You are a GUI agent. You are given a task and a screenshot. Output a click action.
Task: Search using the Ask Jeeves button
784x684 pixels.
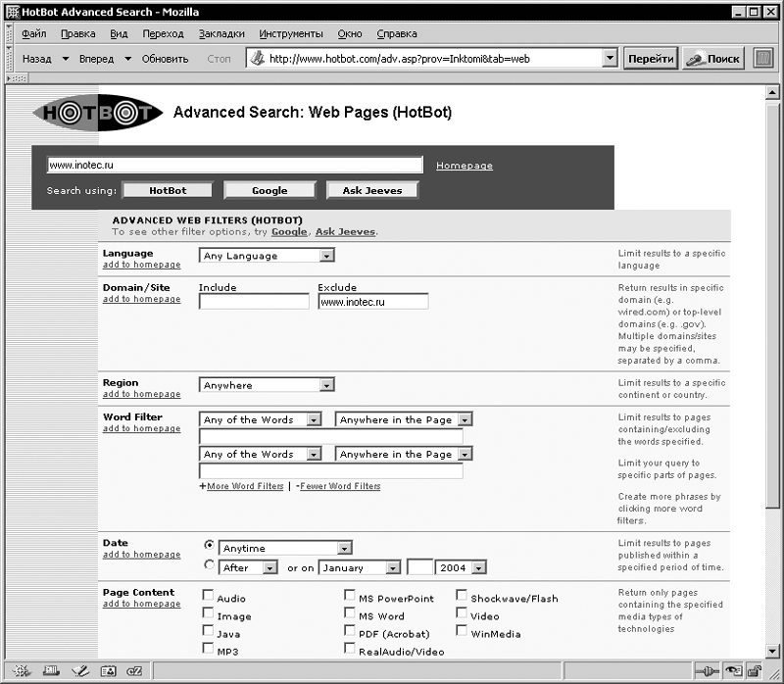coord(372,190)
